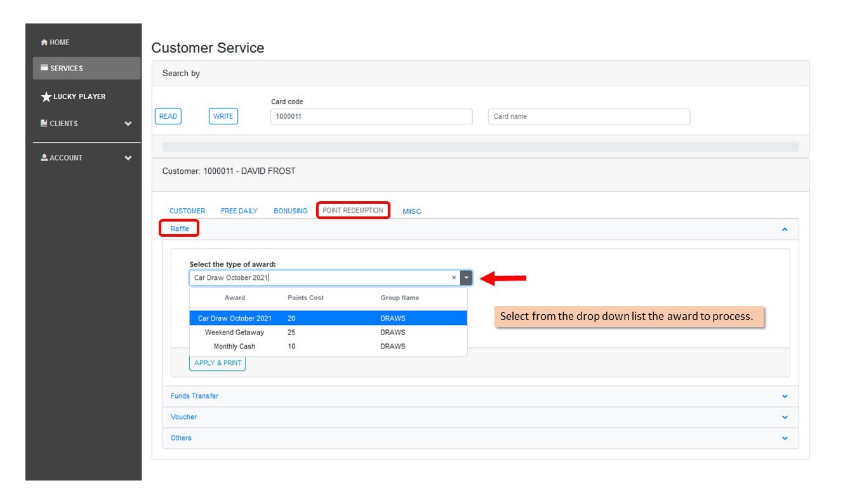Click the READ button
This screenshot has width=864, height=504.
pyautogui.click(x=168, y=116)
